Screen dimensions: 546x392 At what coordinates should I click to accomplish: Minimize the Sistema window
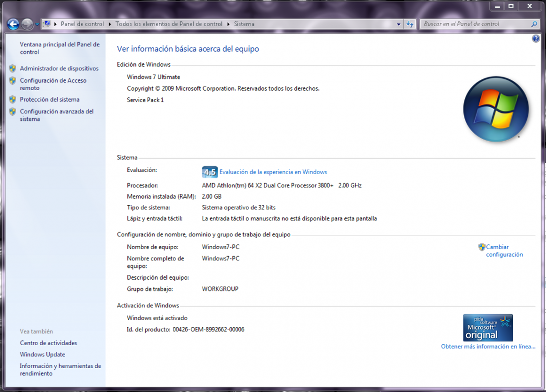coord(497,6)
